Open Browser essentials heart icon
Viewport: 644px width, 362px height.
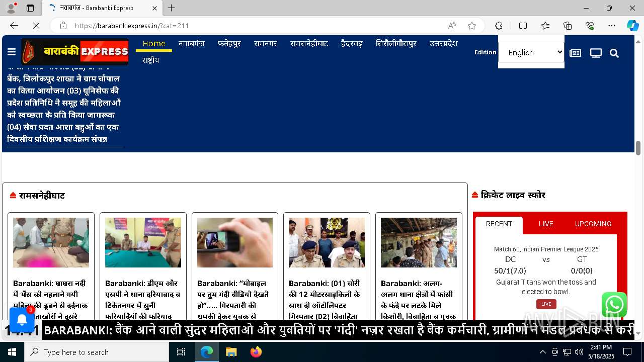coord(590,26)
